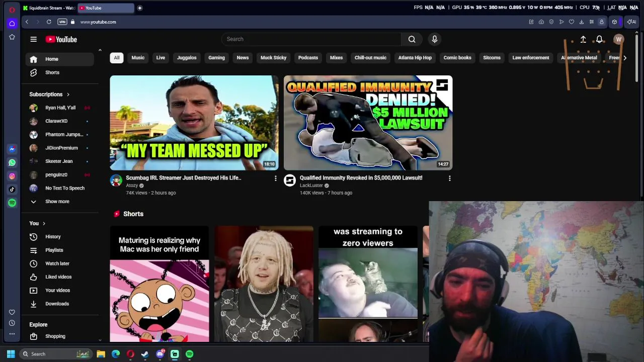The width and height of the screenshot is (644, 362).
Task: Start voice search with microphone icon
Action: [435, 39]
